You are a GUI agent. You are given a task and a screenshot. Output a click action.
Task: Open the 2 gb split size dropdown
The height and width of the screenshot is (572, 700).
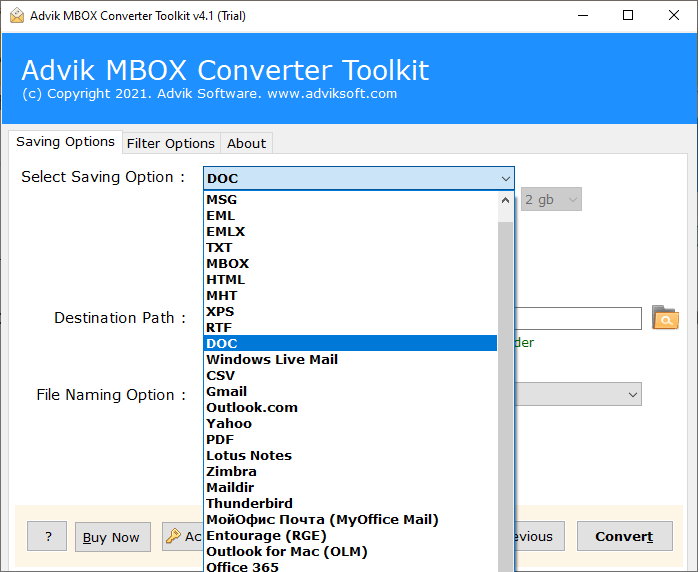click(551, 199)
